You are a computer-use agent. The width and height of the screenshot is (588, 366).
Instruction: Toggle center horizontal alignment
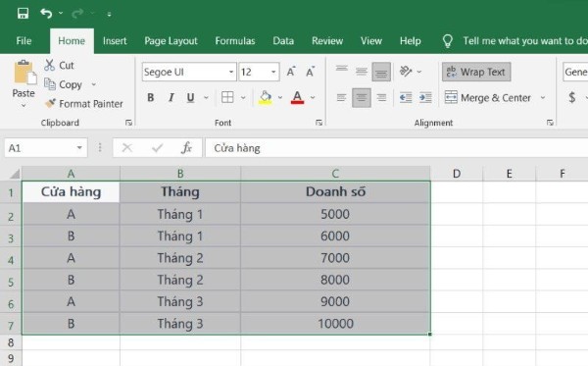click(x=362, y=97)
